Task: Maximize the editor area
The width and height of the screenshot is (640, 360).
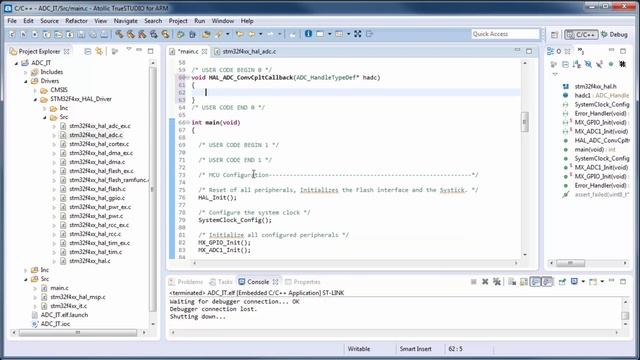Action: coord(529,51)
